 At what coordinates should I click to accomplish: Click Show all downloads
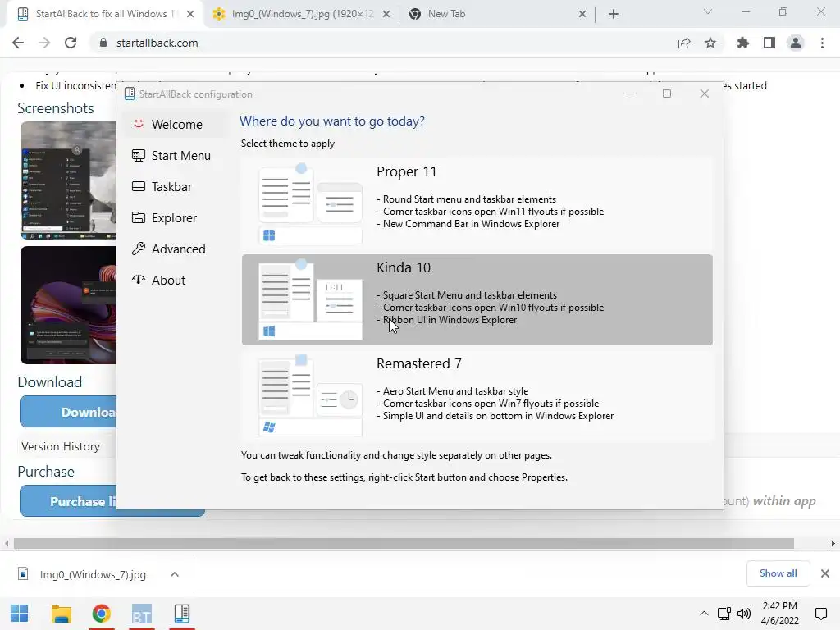tap(778, 573)
